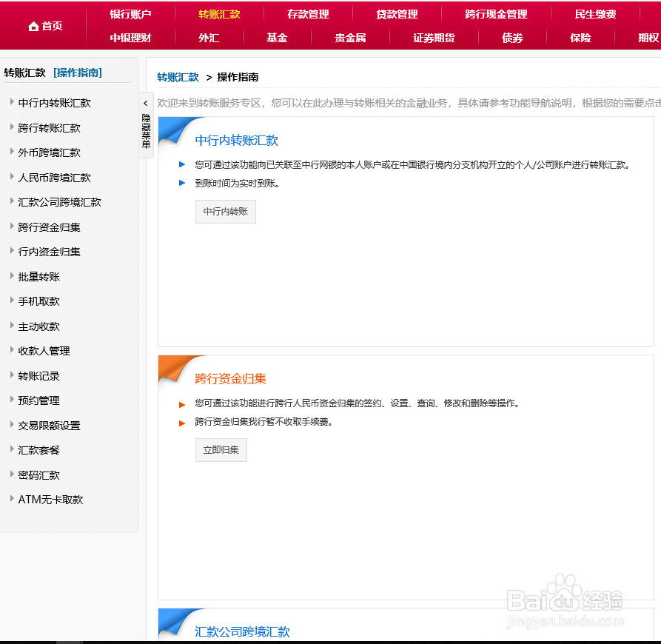Screen dimensions: 661x644
Task: Click the 中行内转账 button
Action: click(226, 212)
